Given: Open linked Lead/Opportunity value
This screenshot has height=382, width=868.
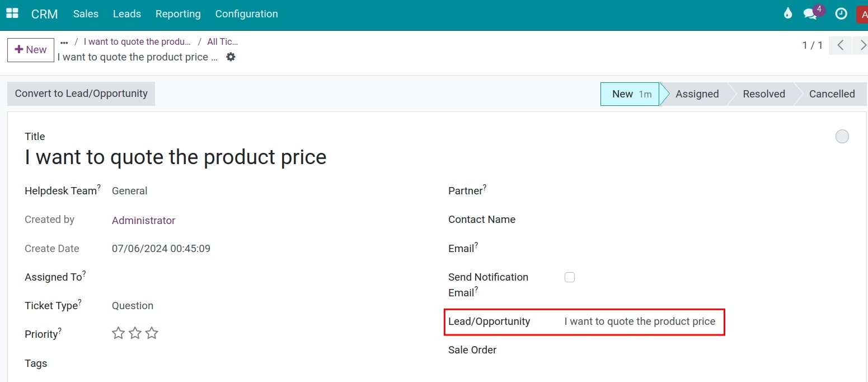Looking at the screenshot, I should pyautogui.click(x=640, y=322).
